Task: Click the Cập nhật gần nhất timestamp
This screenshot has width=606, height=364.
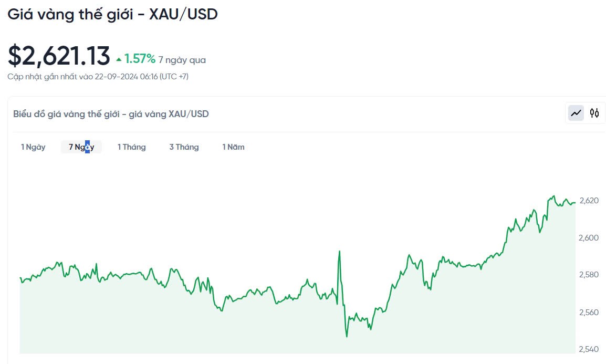Action: (98, 77)
